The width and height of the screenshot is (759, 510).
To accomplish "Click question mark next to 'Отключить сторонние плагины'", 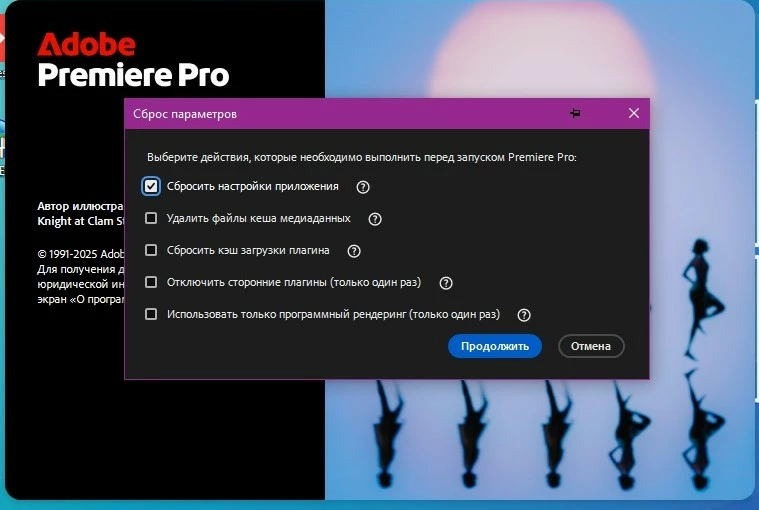I will point(446,283).
